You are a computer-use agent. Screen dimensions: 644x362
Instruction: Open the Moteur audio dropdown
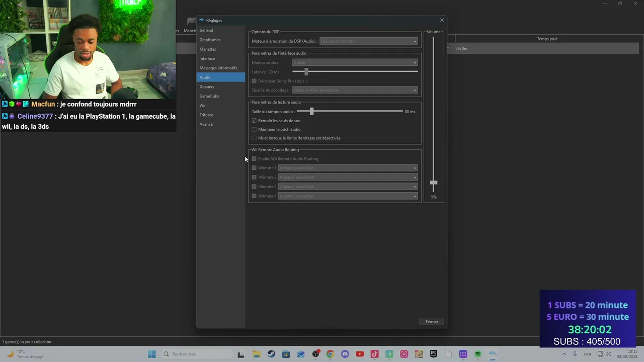click(x=355, y=63)
